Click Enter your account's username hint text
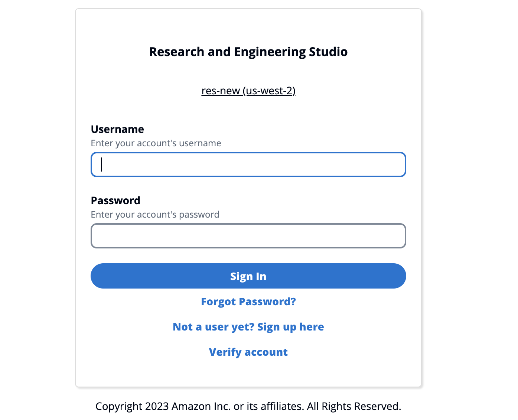This screenshot has width=518, height=420. pos(156,143)
